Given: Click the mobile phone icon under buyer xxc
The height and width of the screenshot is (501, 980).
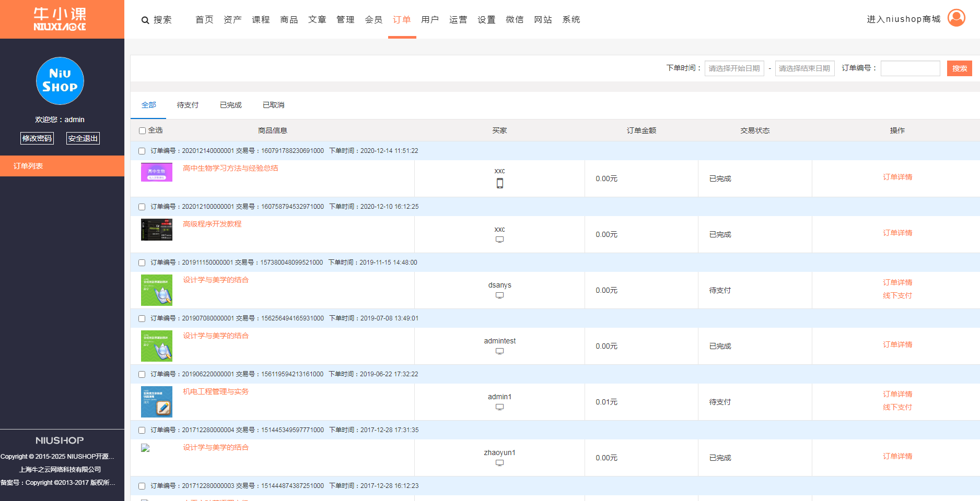Looking at the screenshot, I should tap(499, 183).
